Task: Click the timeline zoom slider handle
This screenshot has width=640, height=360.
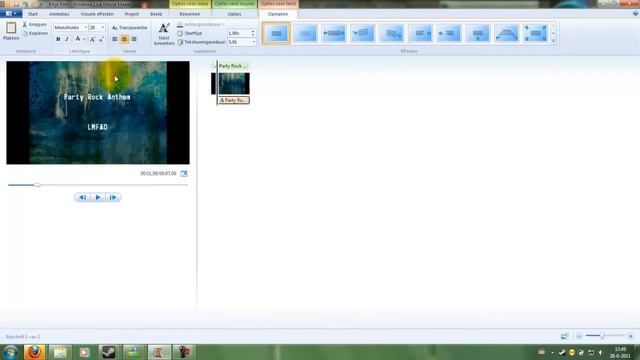Action: tap(602, 336)
